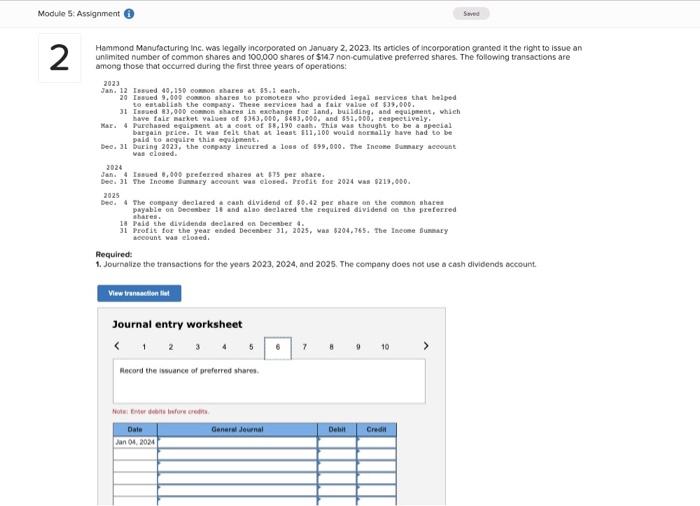Select the active journal entry tab 6
Viewport: 700px width, 506px height.
pyautogui.click(x=278, y=348)
